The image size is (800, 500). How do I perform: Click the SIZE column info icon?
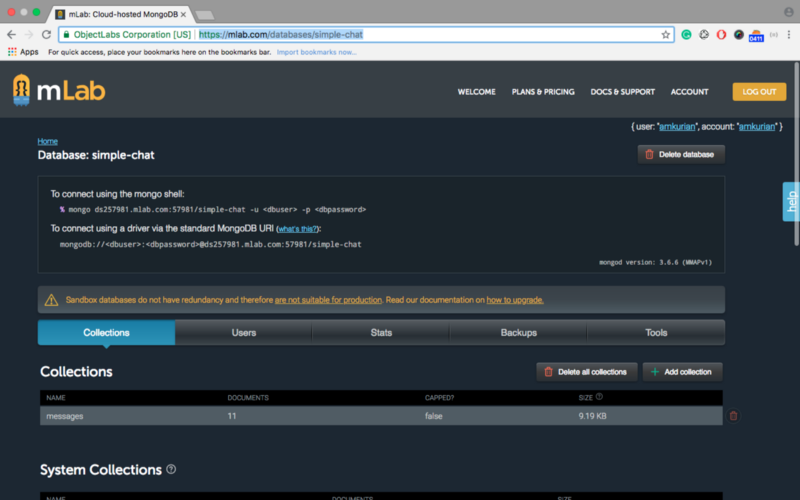pos(599,397)
